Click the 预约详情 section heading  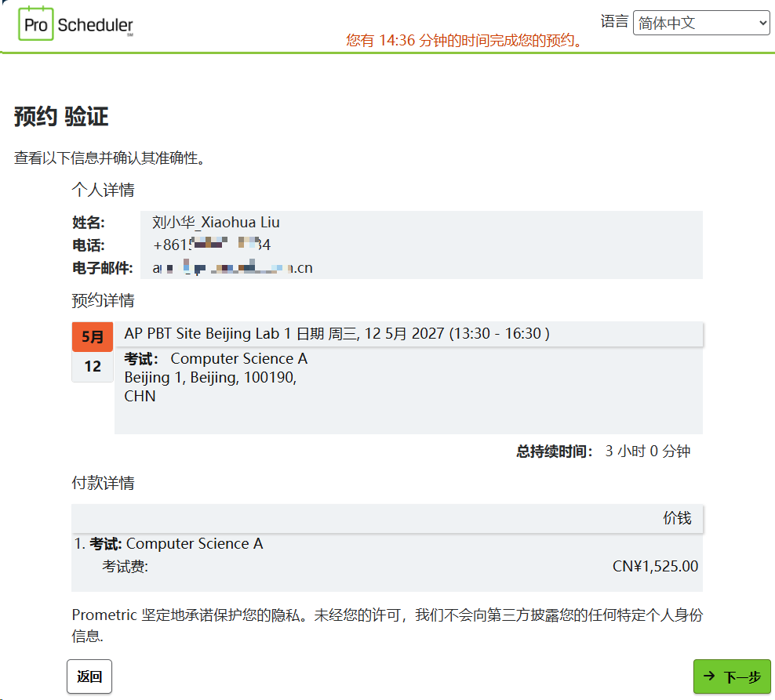(103, 300)
